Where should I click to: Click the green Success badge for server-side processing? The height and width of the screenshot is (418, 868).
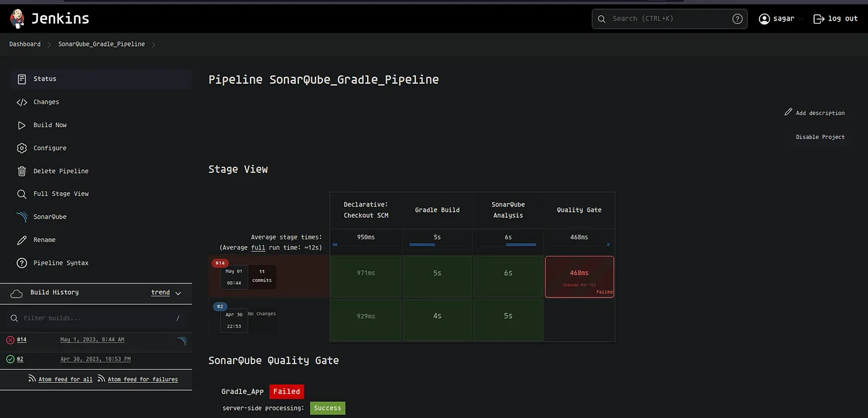[327, 408]
